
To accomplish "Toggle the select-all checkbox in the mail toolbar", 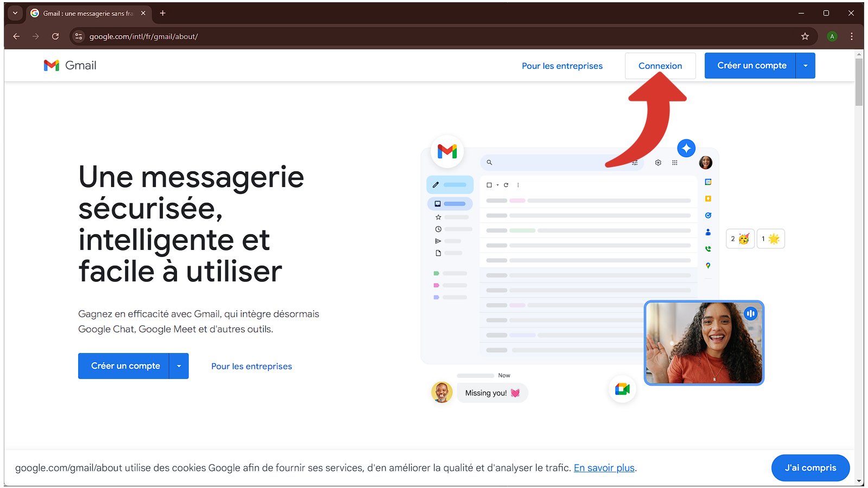I will tap(489, 185).
